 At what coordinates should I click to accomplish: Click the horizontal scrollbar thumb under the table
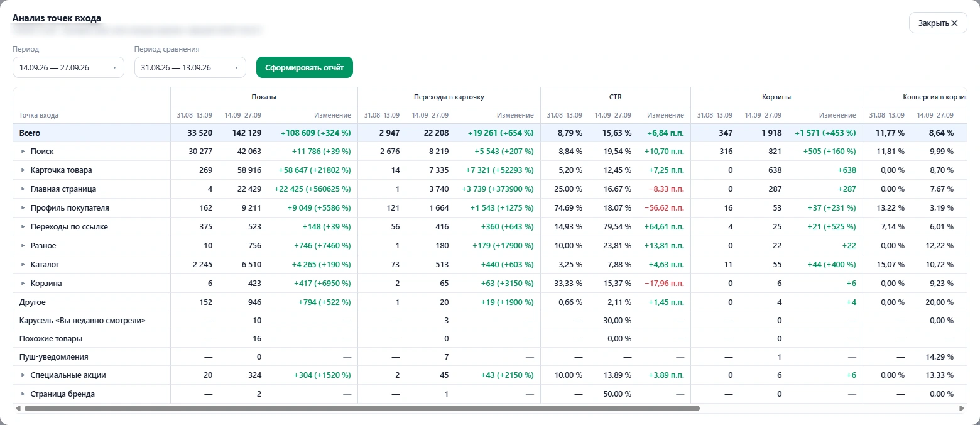point(362,409)
